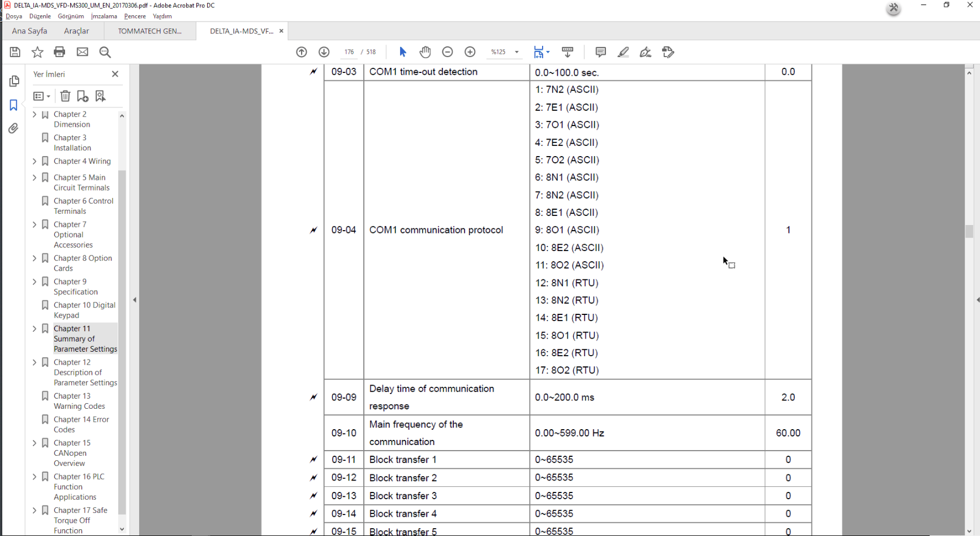This screenshot has width=980, height=536.
Task: Click the Save file icon
Action: [x=15, y=52]
